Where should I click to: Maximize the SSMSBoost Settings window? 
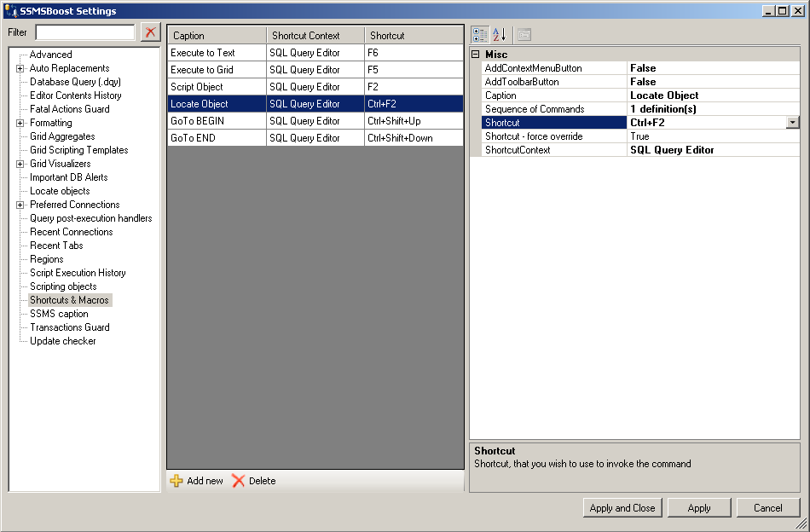783,11
